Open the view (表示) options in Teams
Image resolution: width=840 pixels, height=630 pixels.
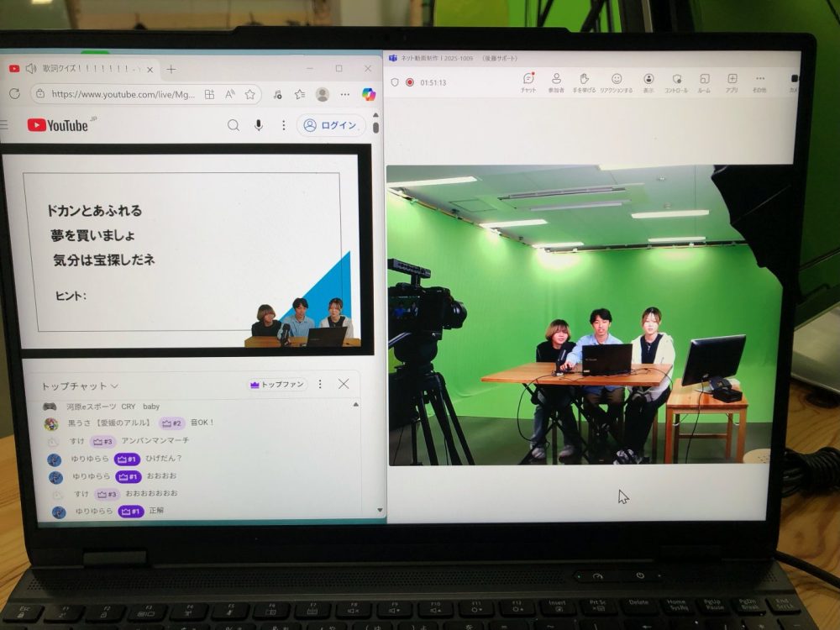click(x=648, y=81)
